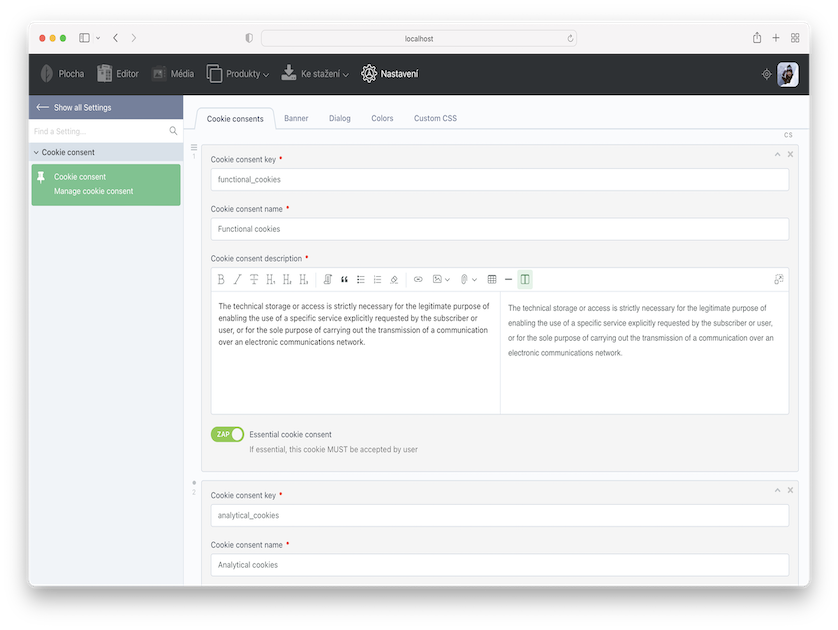Show Safari tab overview

click(x=795, y=38)
